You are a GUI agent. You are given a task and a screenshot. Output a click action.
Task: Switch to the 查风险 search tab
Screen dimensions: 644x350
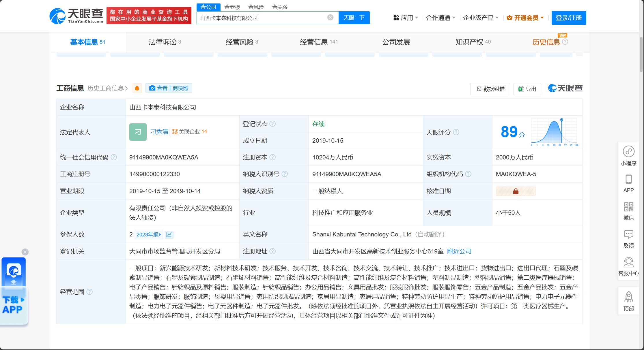pos(256,7)
